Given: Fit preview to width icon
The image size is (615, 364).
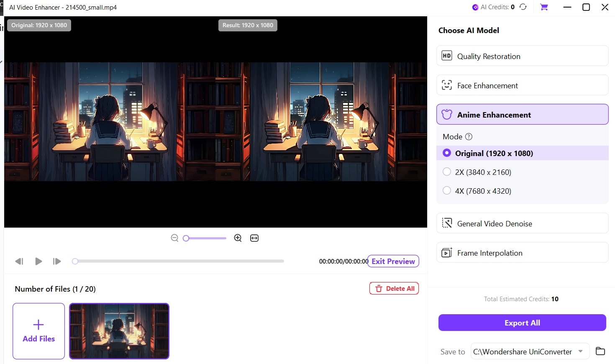Looking at the screenshot, I should pyautogui.click(x=254, y=238).
